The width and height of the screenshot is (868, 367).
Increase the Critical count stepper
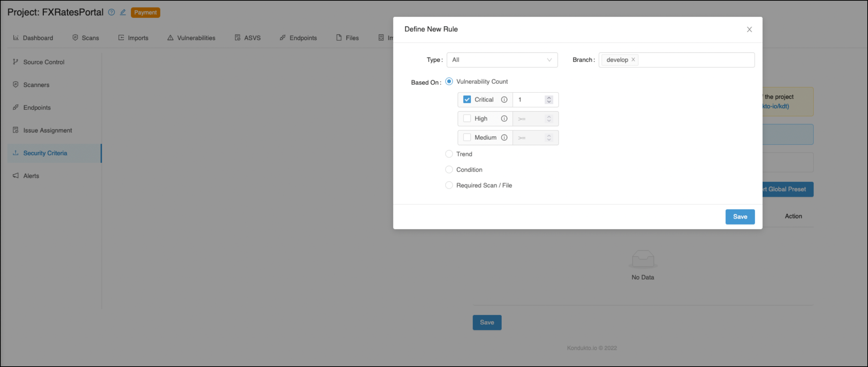(549, 98)
